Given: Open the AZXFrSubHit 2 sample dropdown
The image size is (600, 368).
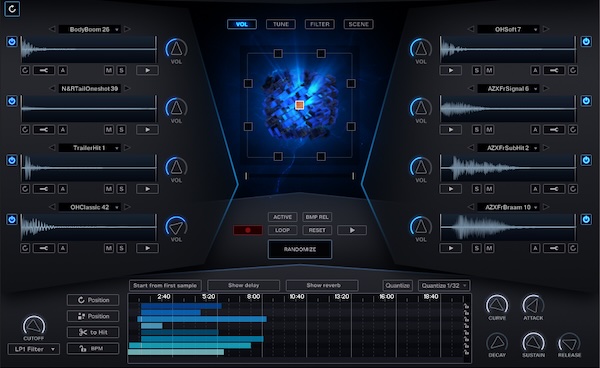Looking at the screenshot, I should (508, 148).
